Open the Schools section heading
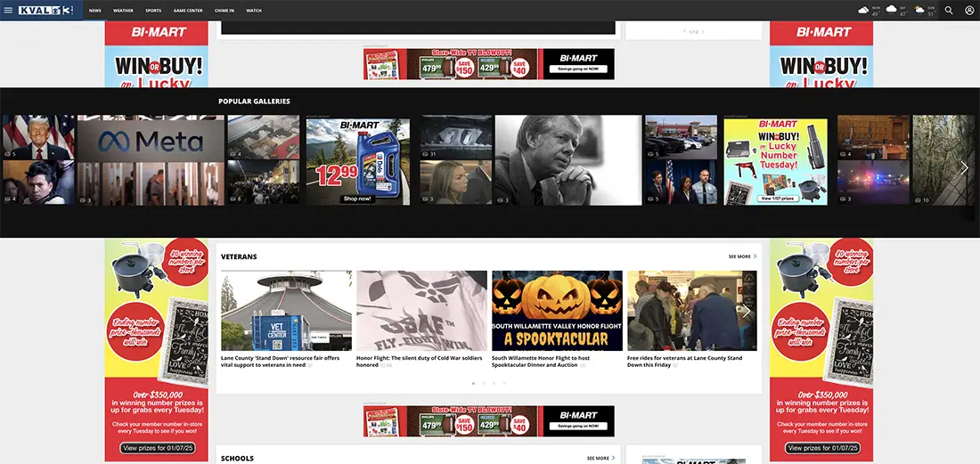The height and width of the screenshot is (464, 980). [237, 459]
